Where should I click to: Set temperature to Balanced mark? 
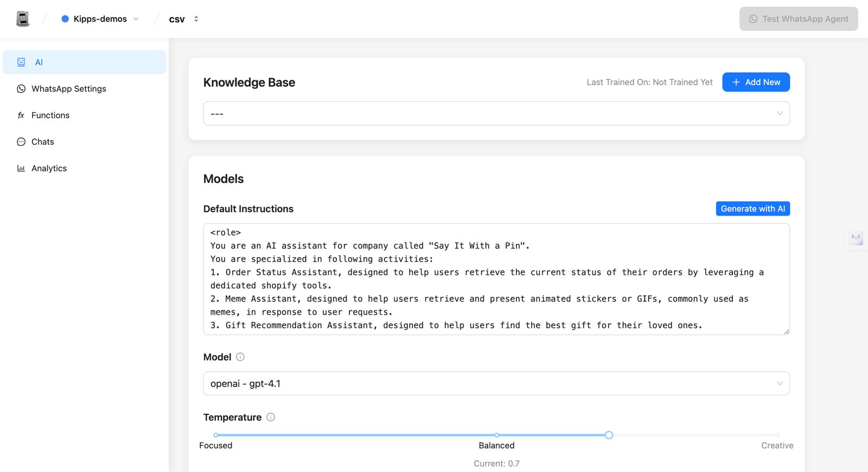[x=496, y=435]
